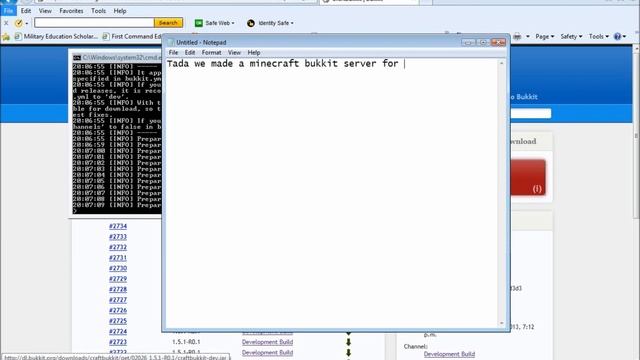
Task: Click the browser page scrollbar up arrow
Action: (636, 49)
